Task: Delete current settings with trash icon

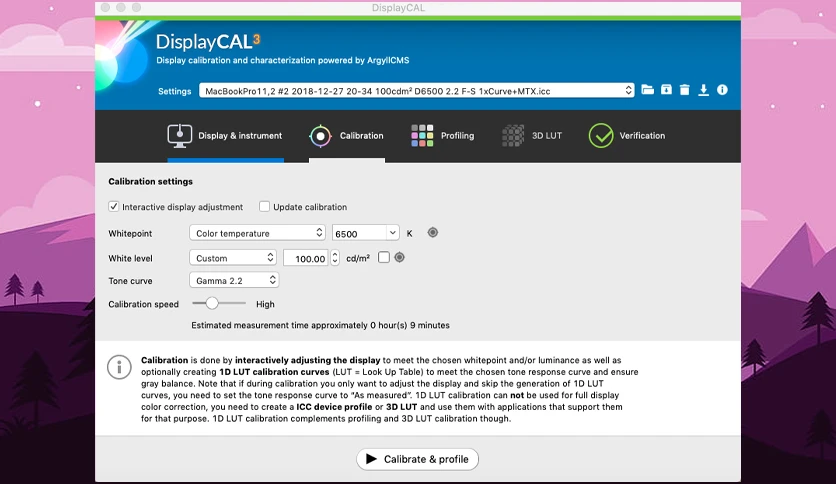Action: [x=685, y=90]
